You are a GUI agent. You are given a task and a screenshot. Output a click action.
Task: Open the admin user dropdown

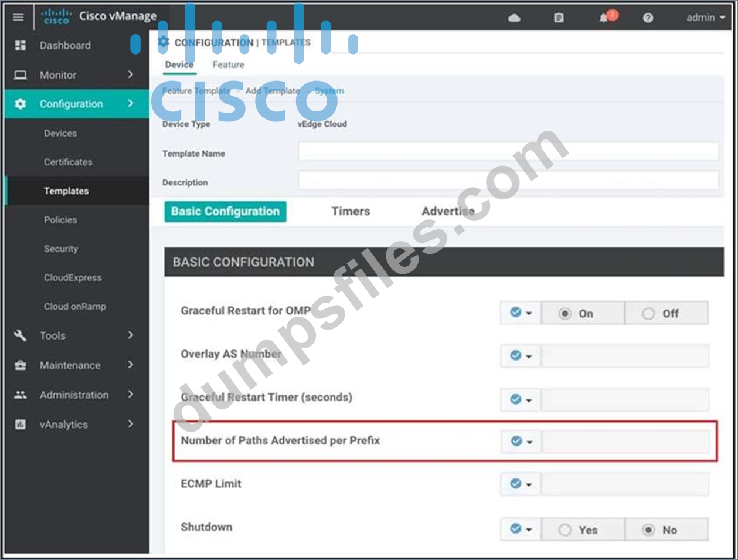coord(705,18)
